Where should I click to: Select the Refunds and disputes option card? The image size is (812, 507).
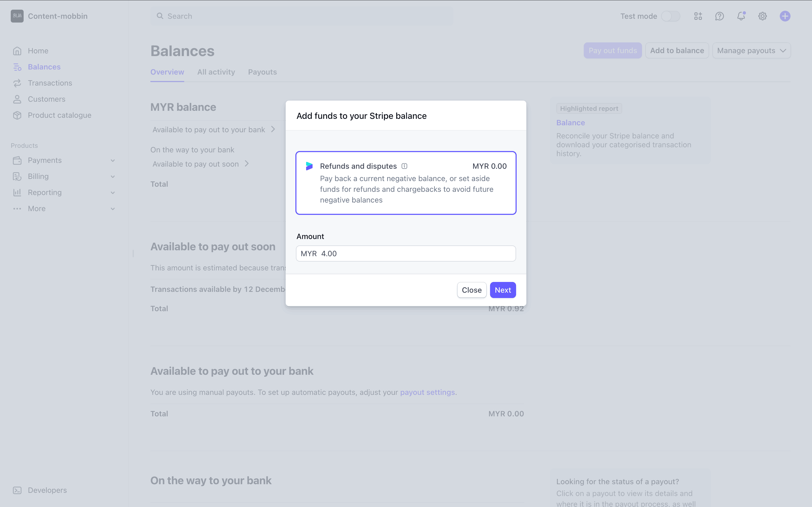(406, 183)
